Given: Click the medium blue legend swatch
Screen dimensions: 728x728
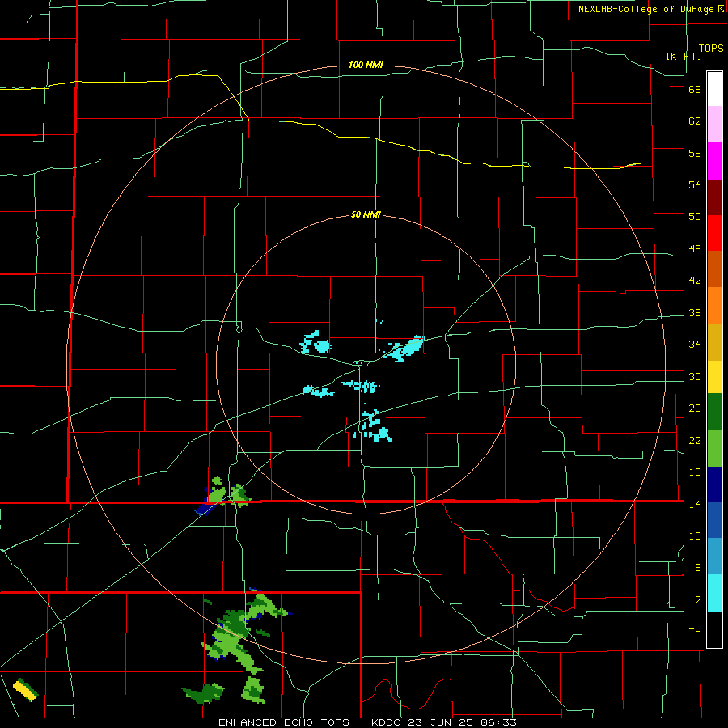Looking at the screenshot, I should point(714,520).
